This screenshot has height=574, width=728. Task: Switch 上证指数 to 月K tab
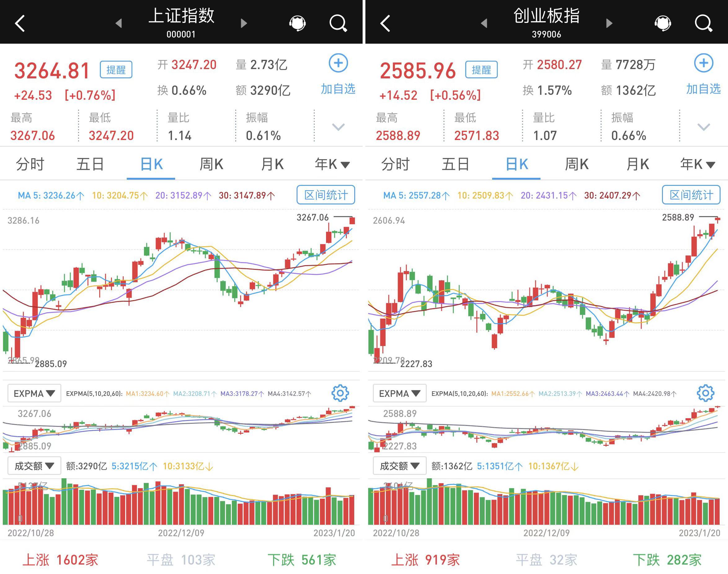click(272, 164)
